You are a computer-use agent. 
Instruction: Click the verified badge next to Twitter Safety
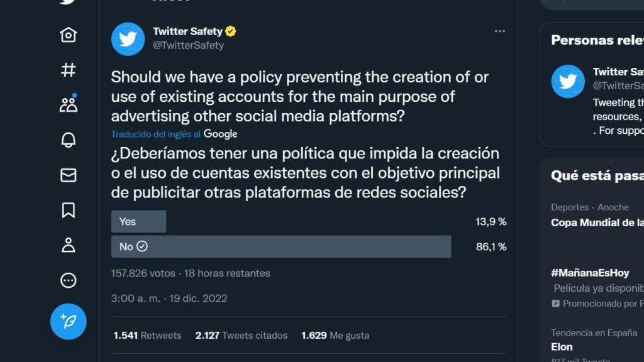pyautogui.click(x=231, y=30)
